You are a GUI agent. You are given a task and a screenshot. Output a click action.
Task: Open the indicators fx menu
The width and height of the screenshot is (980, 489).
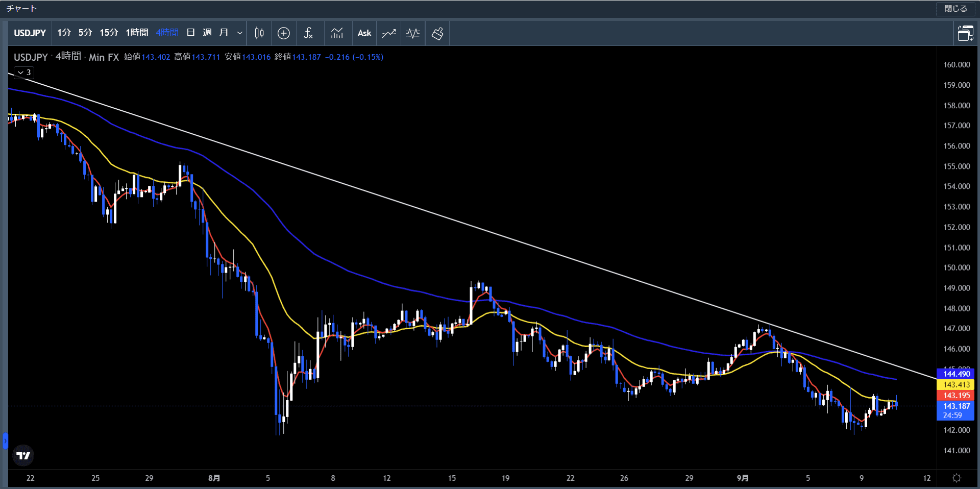point(308,33)
